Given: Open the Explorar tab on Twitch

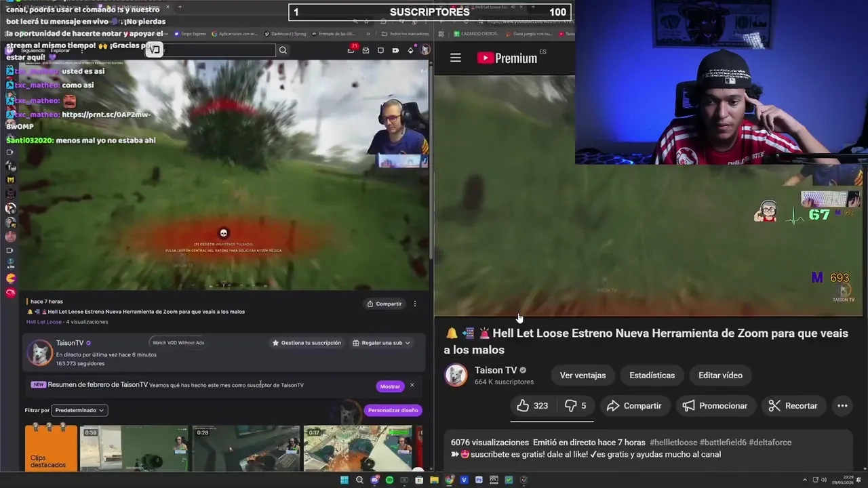Looking at the screenshot, I should [x=60, y=50].
